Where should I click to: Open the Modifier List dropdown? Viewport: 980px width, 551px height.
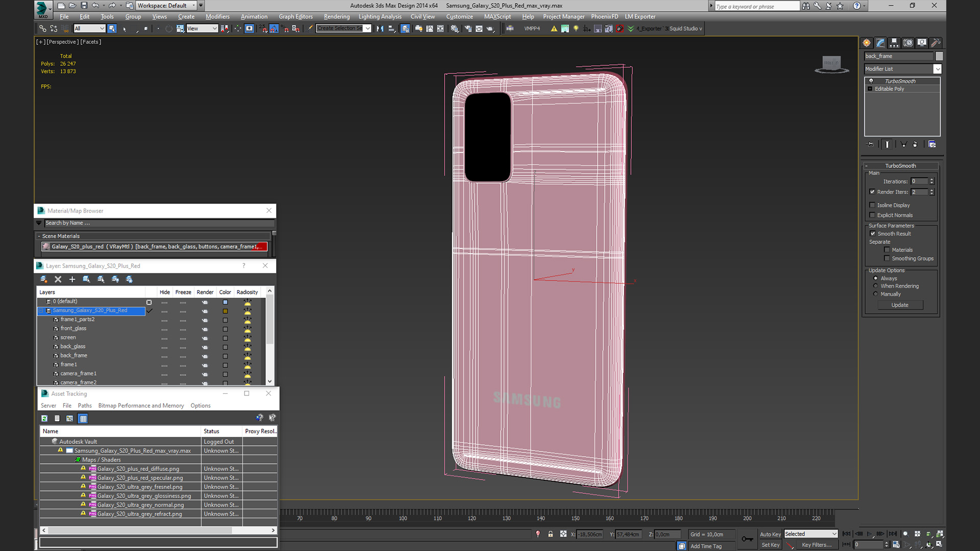click(938, 69)
